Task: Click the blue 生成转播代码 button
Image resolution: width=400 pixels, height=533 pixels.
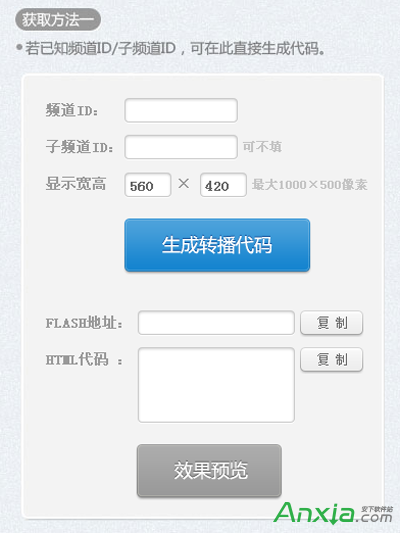Action: click(x=217, y=245)
